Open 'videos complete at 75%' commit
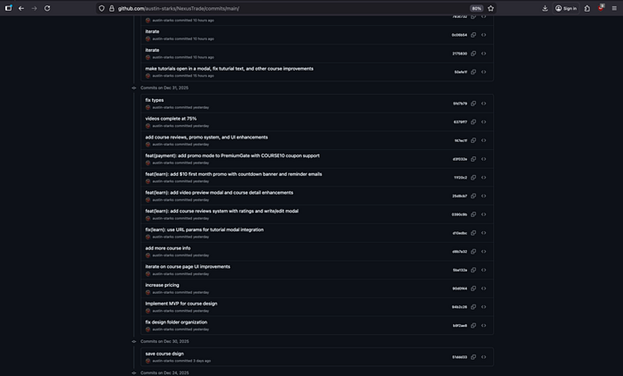Viewport: 623px width, 376px height. coord(171,118)
